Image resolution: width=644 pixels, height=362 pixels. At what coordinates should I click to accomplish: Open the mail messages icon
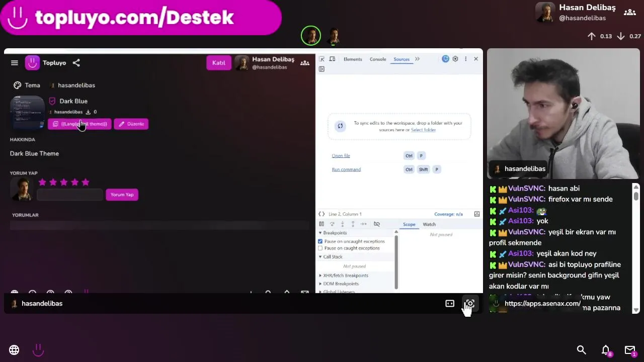pos(630,350)
